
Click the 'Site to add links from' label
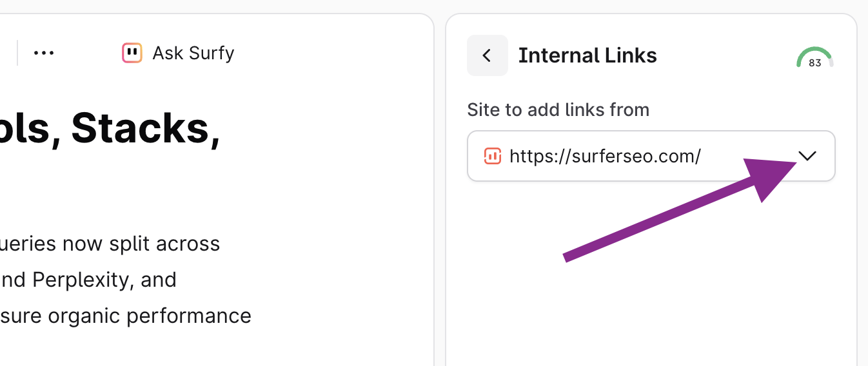[558, 110]
